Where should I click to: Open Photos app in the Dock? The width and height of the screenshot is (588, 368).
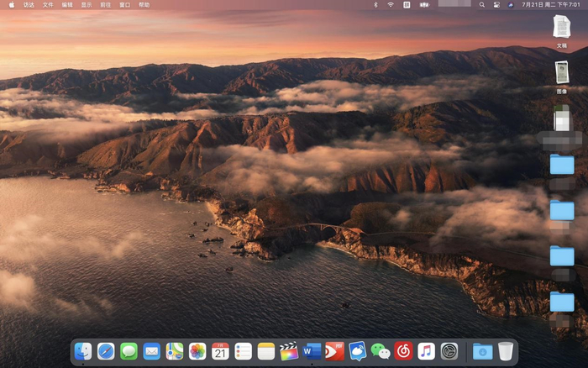[x=197, y=351]
